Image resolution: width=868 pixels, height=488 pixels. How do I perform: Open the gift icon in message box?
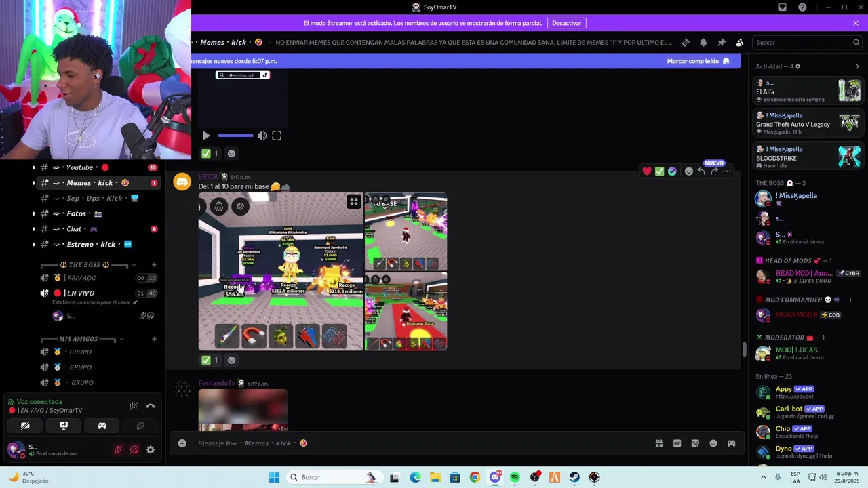658,443
